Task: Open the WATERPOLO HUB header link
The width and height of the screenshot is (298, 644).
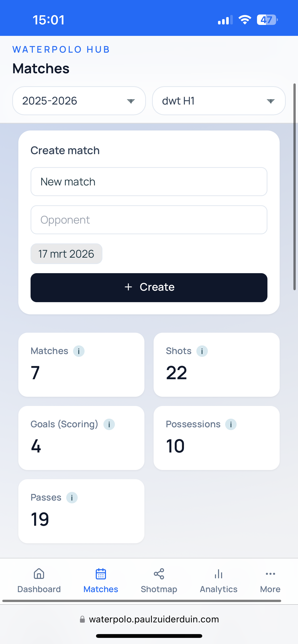Action: (61, 49)
